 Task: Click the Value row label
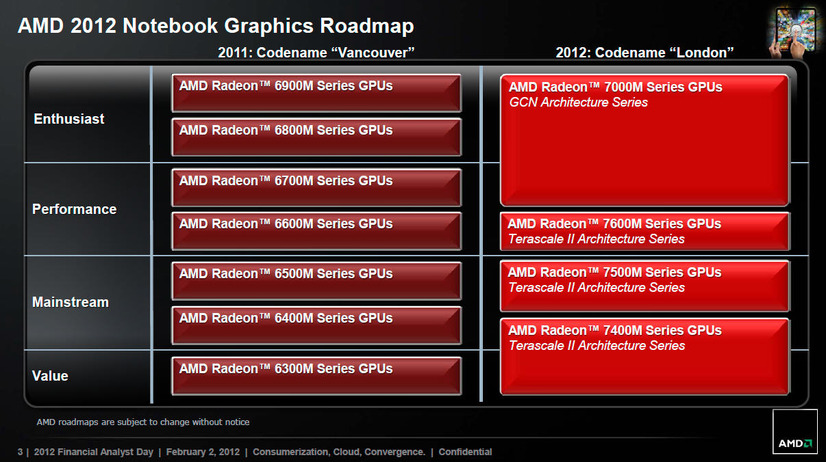(x=50, y=376)
